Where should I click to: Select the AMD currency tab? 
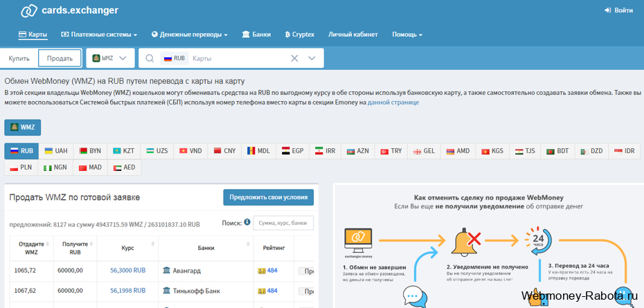[x=458, y=151]
